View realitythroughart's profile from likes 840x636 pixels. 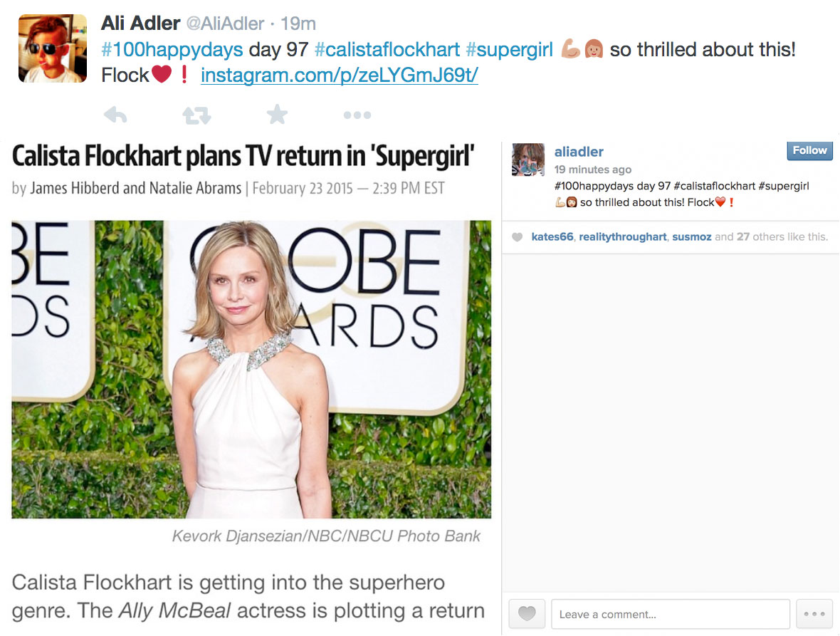pyautogui.click(x=622, y=237)
